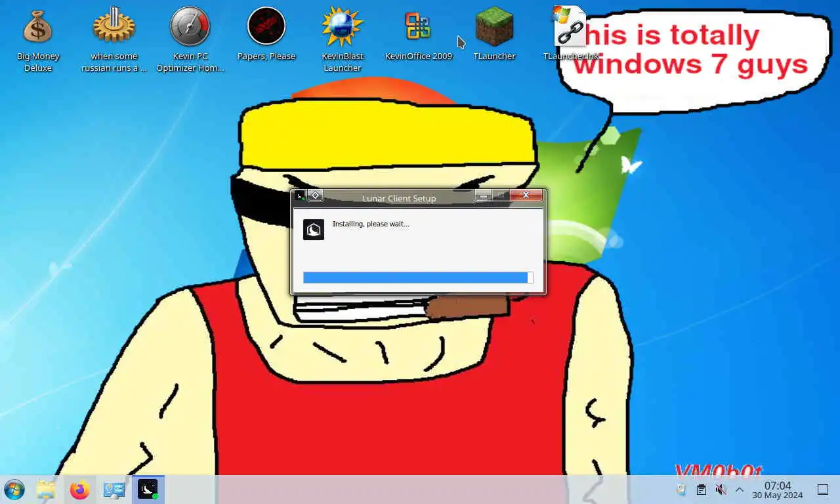Open the Start menu orb
The width and height of the screenshot is (840, 504).
[14, 490]
